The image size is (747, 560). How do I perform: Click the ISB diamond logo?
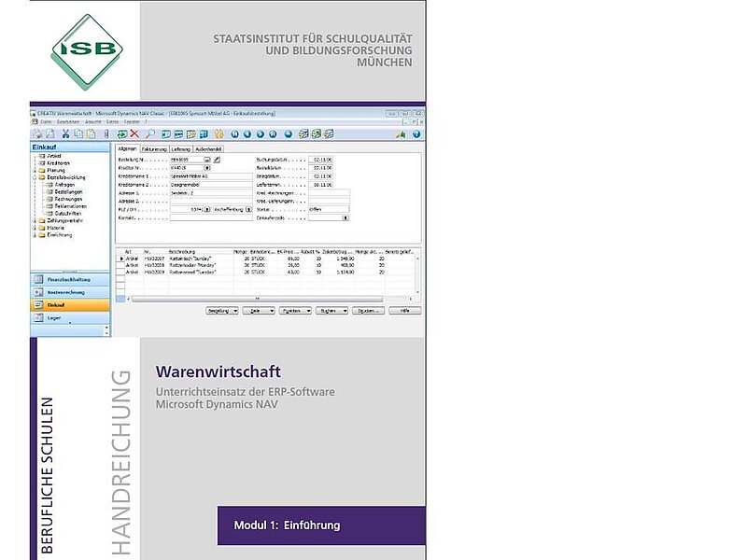pyautogui.click(x=87, y=51)
